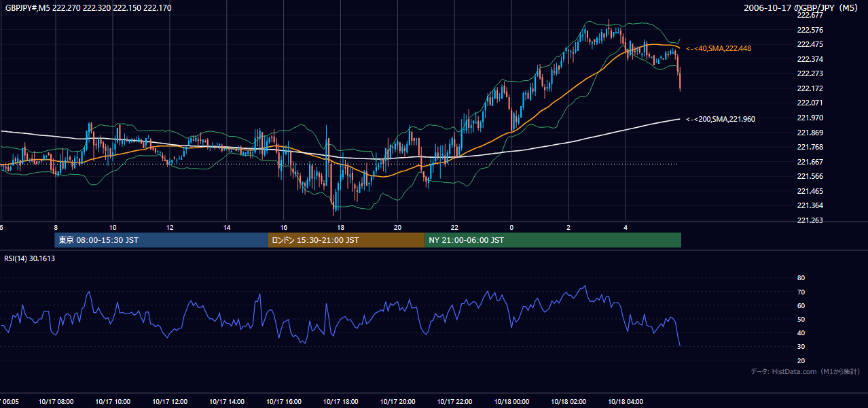868x408 pixels.
Task: Click the RSI 70 level label
Action: pyautogui.click(x=801, y=292)
